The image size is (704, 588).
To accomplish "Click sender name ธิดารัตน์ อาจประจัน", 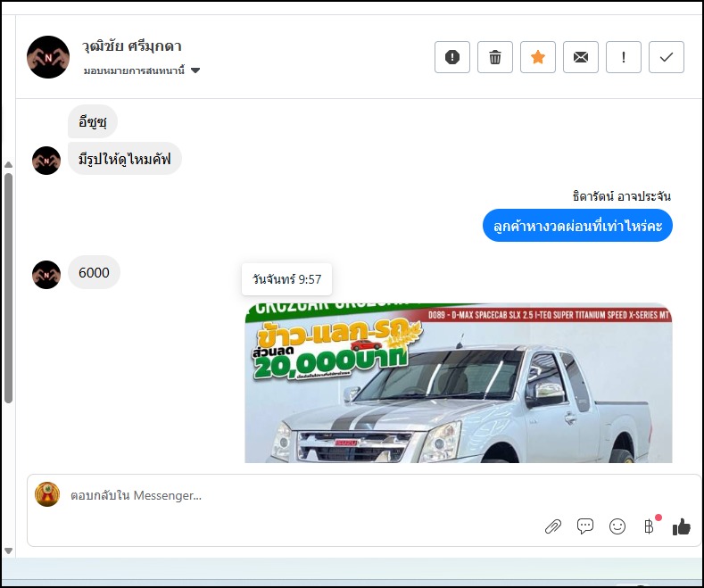I will click(621, 196).
